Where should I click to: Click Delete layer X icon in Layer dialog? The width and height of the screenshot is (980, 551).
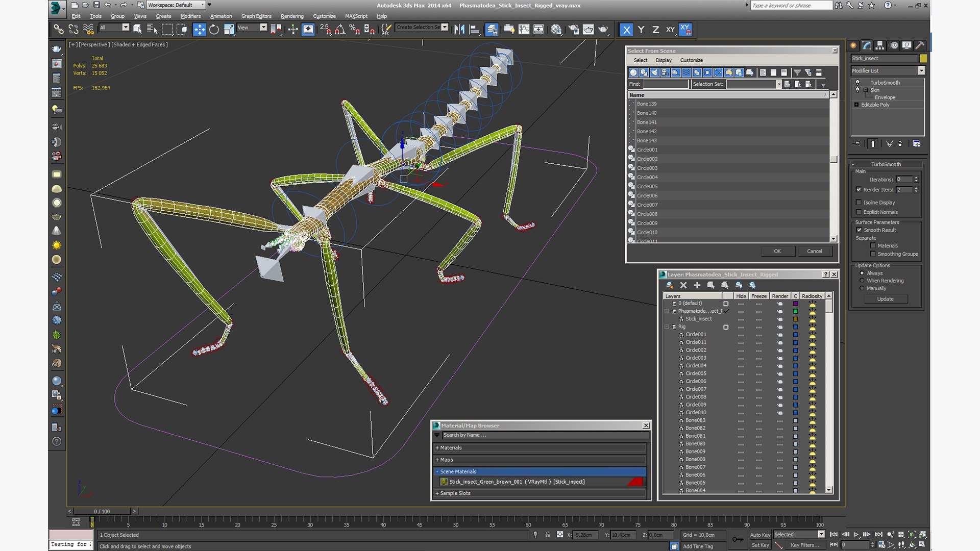[x=683, y=285]
